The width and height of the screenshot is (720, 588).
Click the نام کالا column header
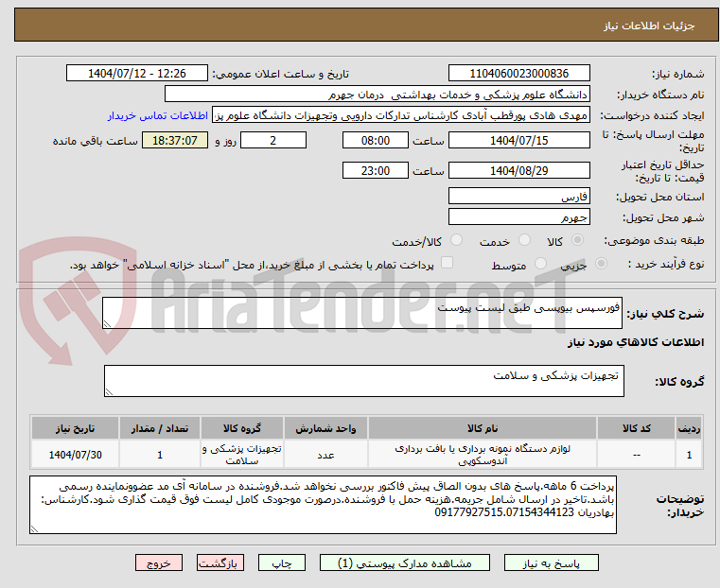(x=483, y=428)
